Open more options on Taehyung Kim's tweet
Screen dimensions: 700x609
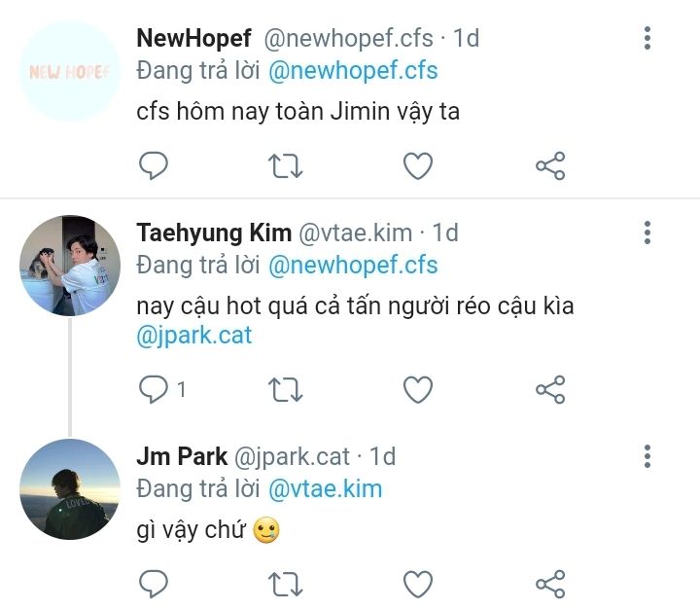pos(647,233)
